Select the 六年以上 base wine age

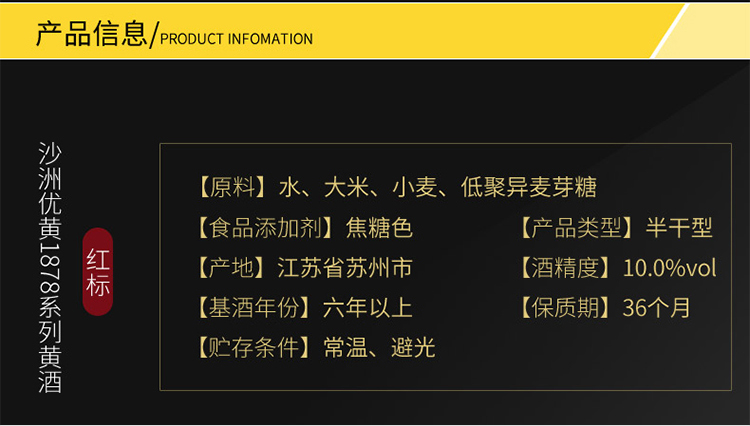click(367, 307)
